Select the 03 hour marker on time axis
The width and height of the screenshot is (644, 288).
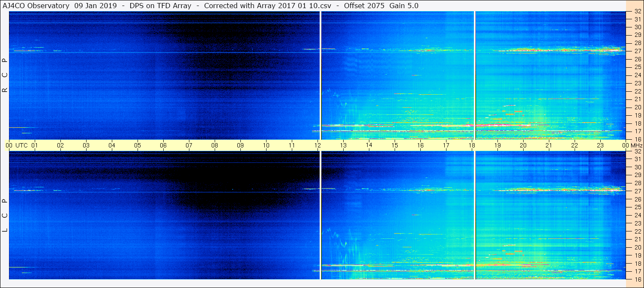[86, 145]
